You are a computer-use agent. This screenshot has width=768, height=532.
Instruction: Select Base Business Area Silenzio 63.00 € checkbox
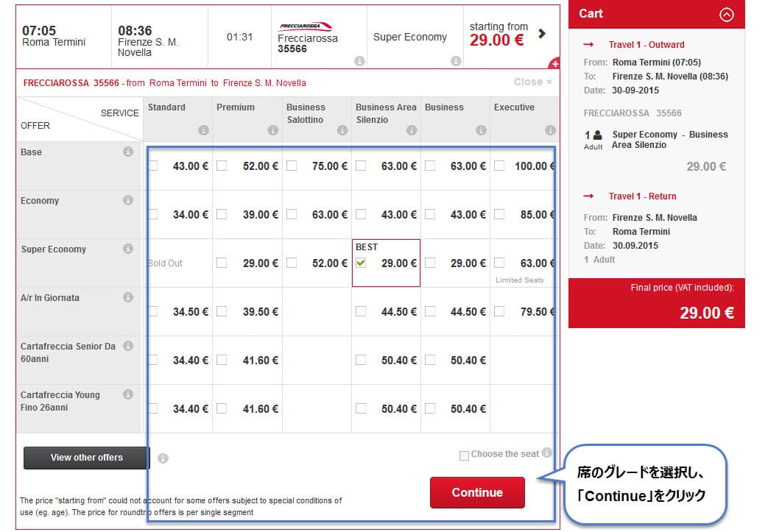361,166
